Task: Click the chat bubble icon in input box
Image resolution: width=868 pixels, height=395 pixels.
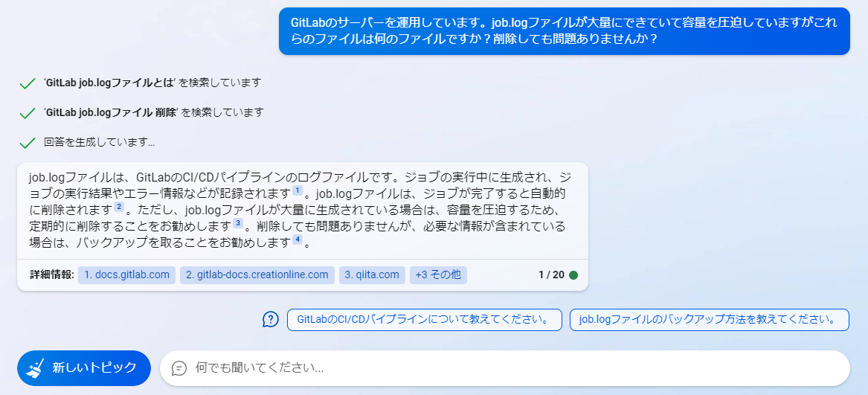Action: tap(179, 368)
